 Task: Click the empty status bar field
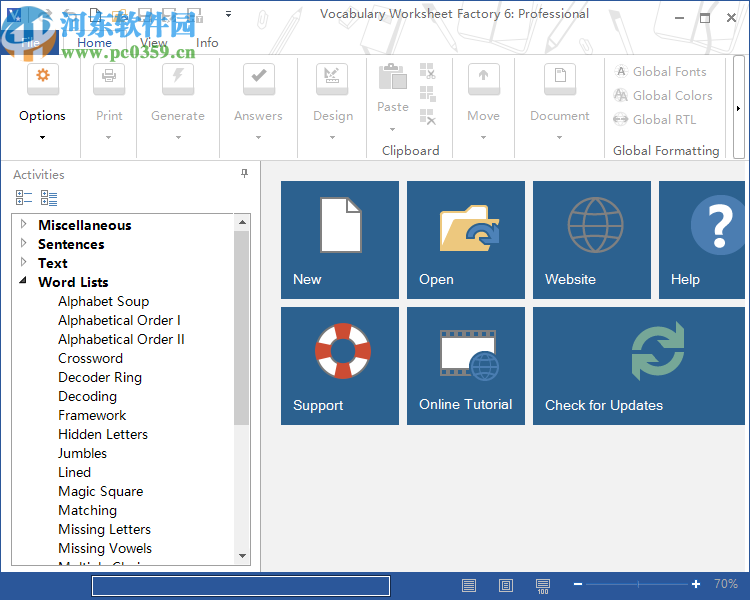coord(241,586)
